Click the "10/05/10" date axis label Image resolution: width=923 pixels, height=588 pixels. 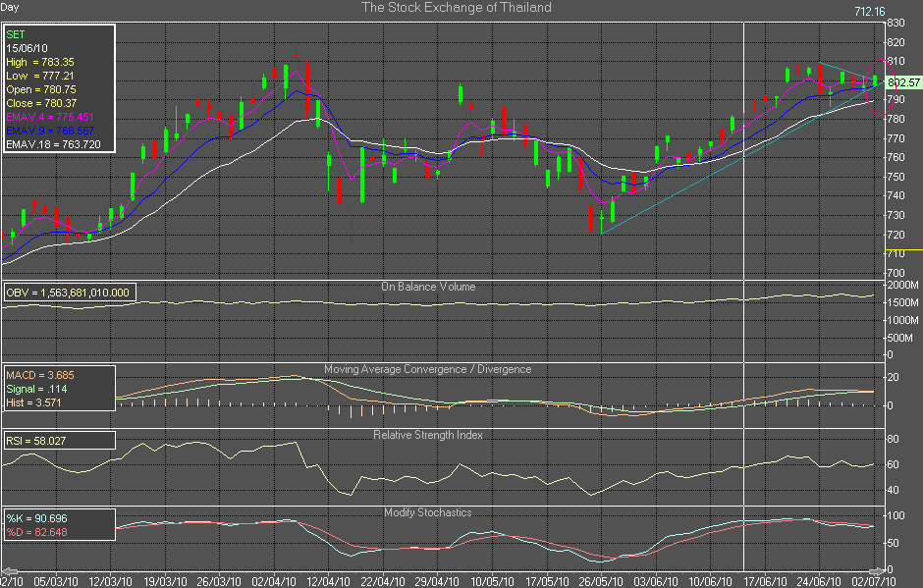click(492, 581)
